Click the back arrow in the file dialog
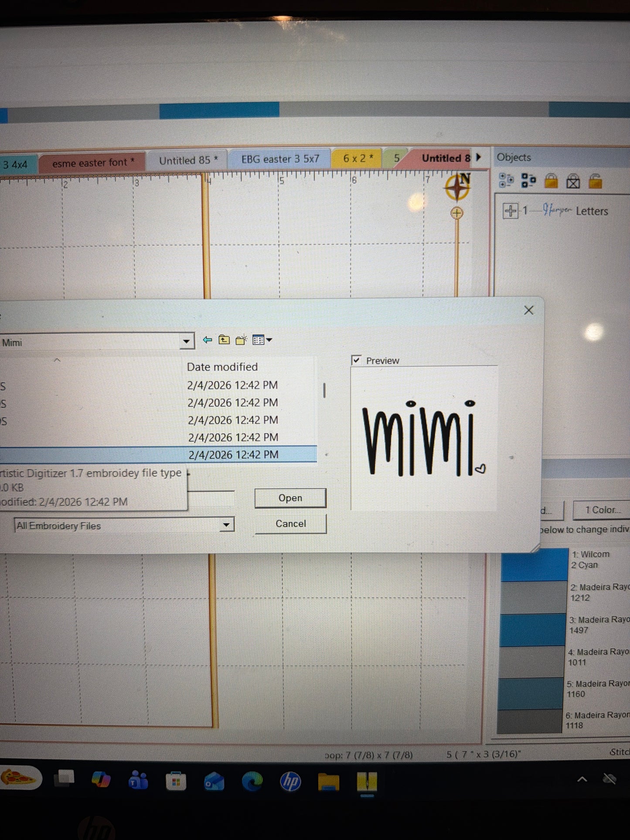This screenshot has height=840, width=630. [x=208, y=340]
